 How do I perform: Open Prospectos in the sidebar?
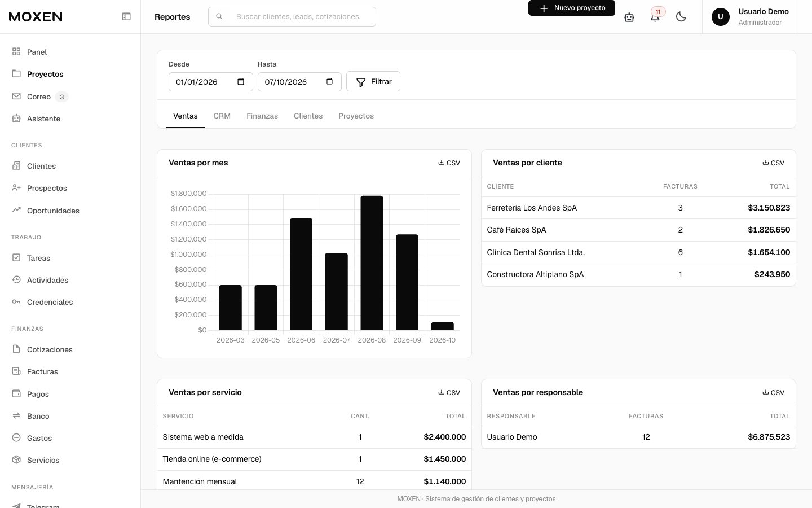pyautogui.click(x=70, y=188)
